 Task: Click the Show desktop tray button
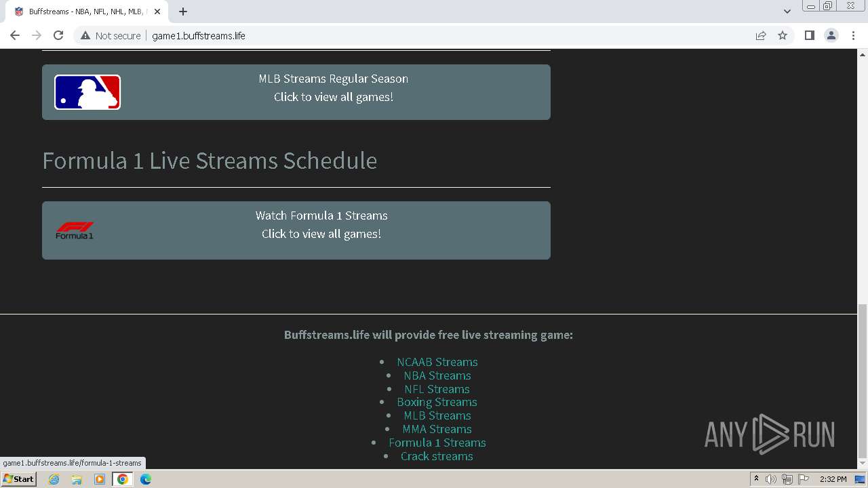861,479
